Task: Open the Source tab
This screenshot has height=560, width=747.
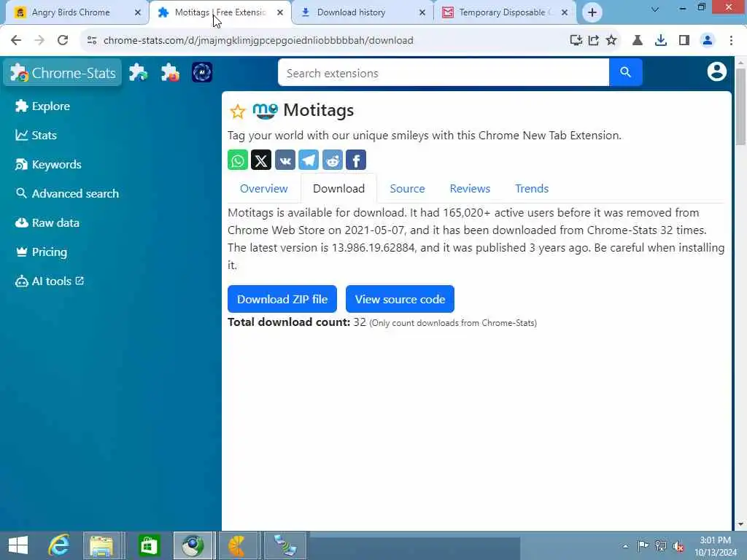Action: pyautogui.click(x=407, y=189)
